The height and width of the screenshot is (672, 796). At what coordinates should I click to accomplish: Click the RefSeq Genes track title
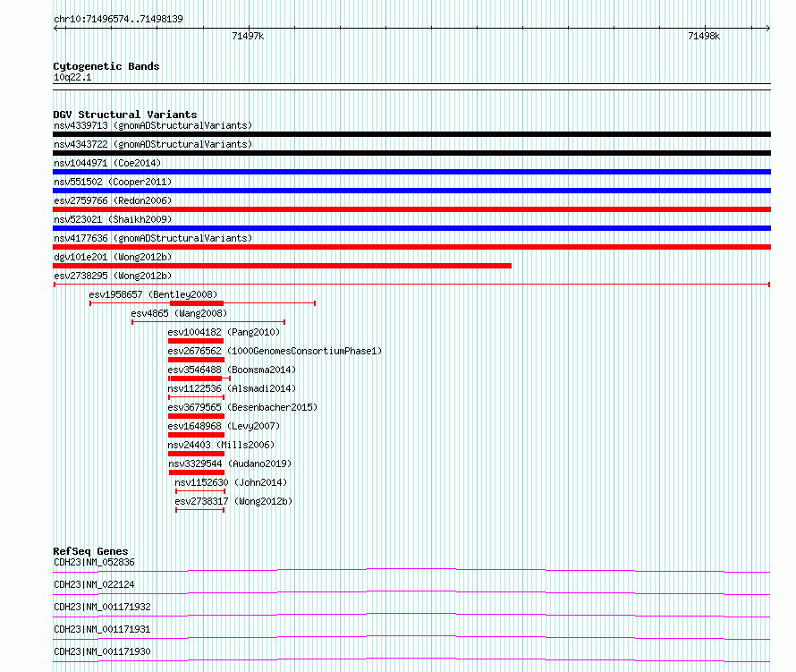pos(90,551)
